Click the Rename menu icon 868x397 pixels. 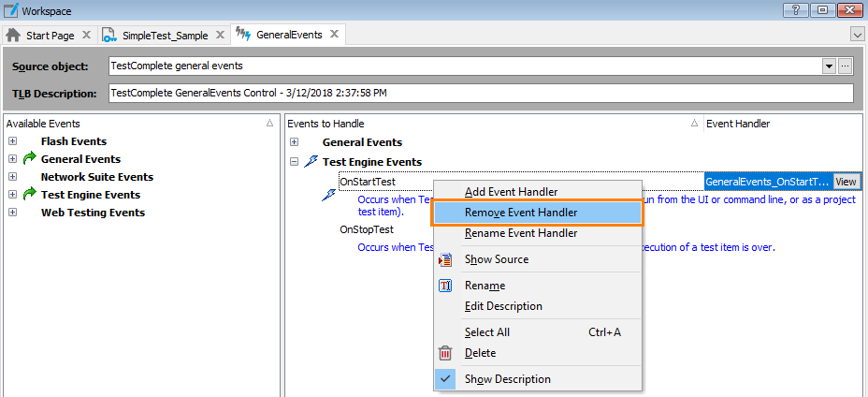[445, 286]
